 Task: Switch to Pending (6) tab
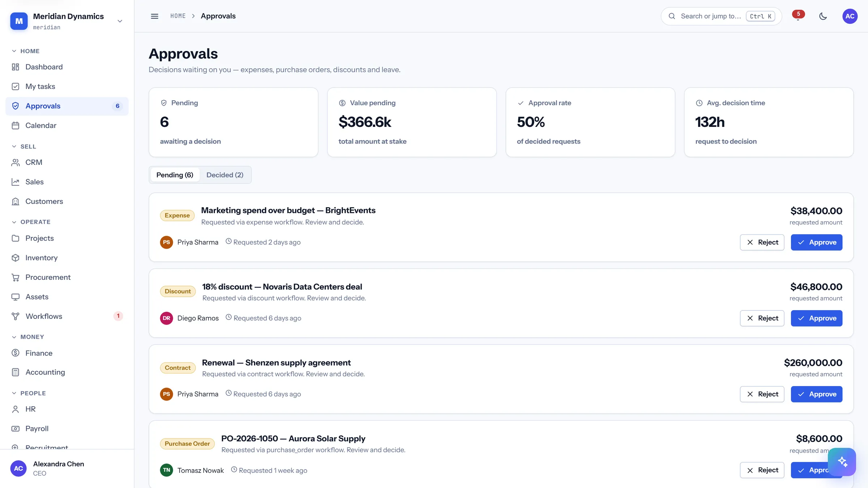click(x=175, y=175)
